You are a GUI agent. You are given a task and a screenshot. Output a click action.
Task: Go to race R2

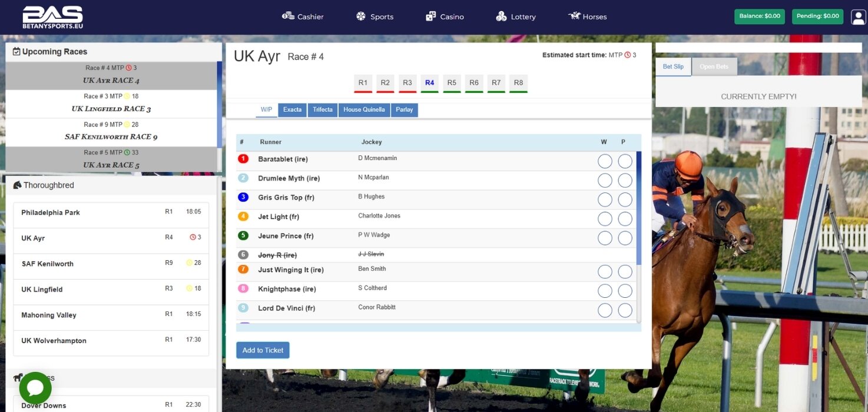click(x=385, y=83)
